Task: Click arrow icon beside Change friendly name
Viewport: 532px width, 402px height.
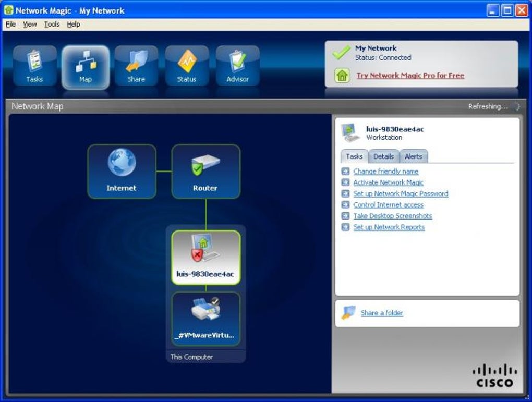Action: tap(345, 172)
